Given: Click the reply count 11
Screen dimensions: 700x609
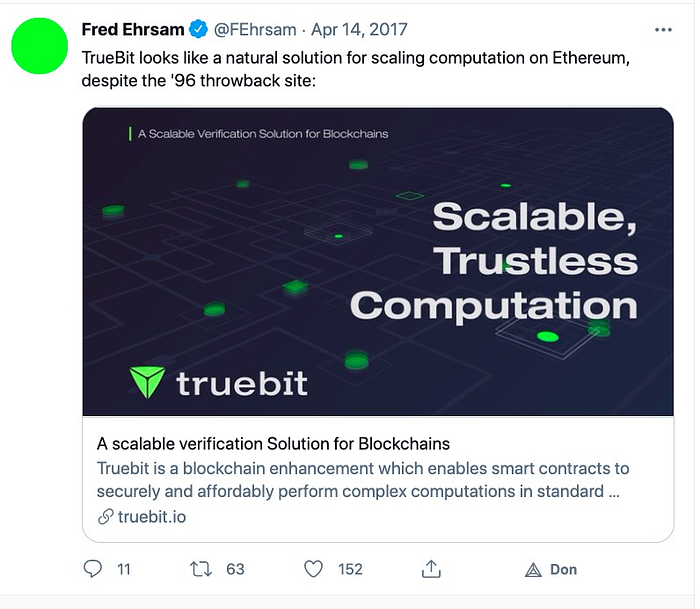Looking at the screenshot, I should (124, 569).
